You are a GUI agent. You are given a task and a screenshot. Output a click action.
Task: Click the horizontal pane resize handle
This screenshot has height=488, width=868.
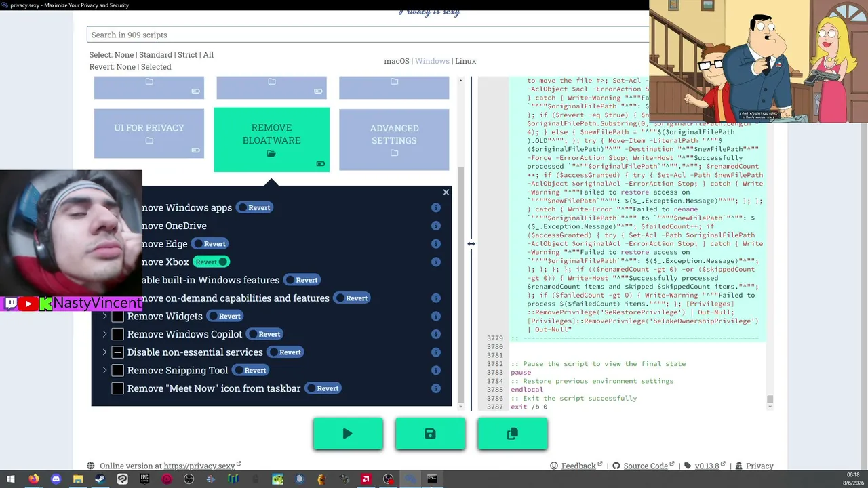(471, 244)
